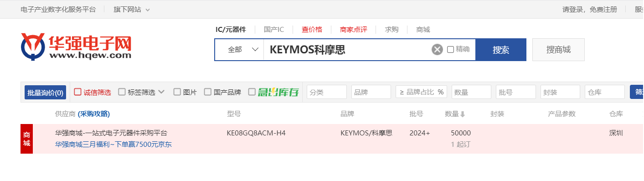This screenshot has width=644, height=181.
Task: Check the 标签筛选 checkbox
Action: point(122,92)
